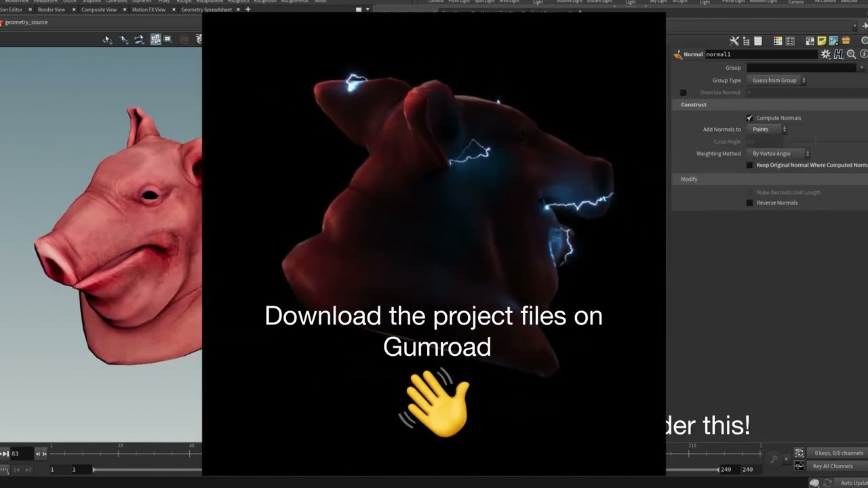This screenshot has height=488, width=868.
Task: Choose the third viewport selection-mode icon
Action: [x=139, y=39]
